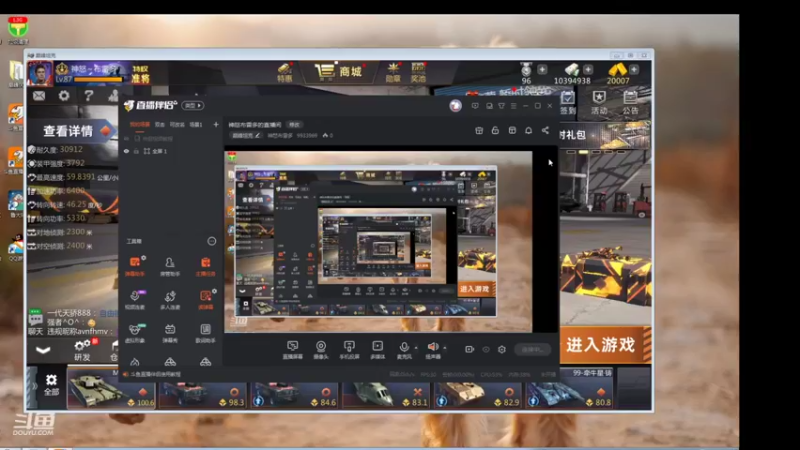Open game help question mark
This screenshot has height=450, width=800.
pyautogui.click(x=89, y=95)
